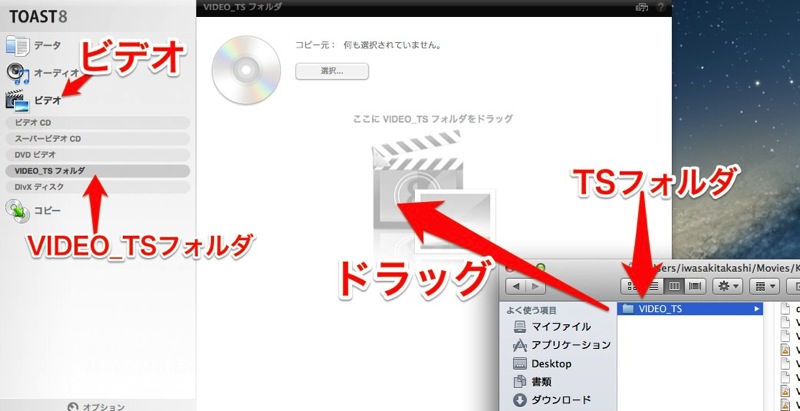Click the VIDEO_TS フォルダ window title
The width and height of the screenshot is (800, 411).
[242, 7]
